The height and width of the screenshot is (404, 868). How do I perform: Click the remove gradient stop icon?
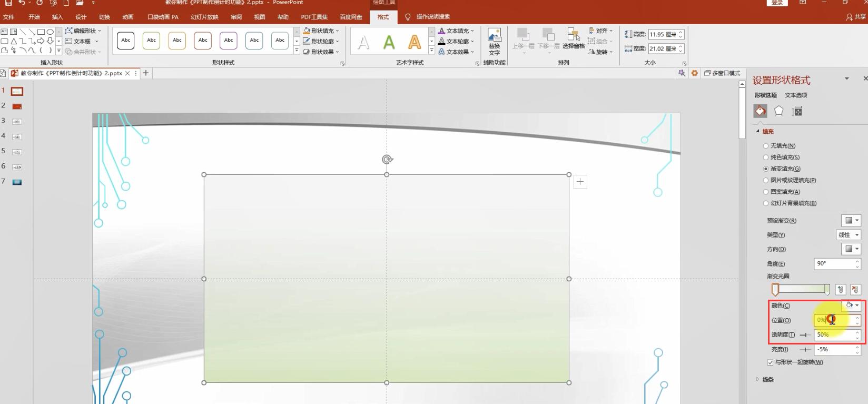[x=855, y=290]
